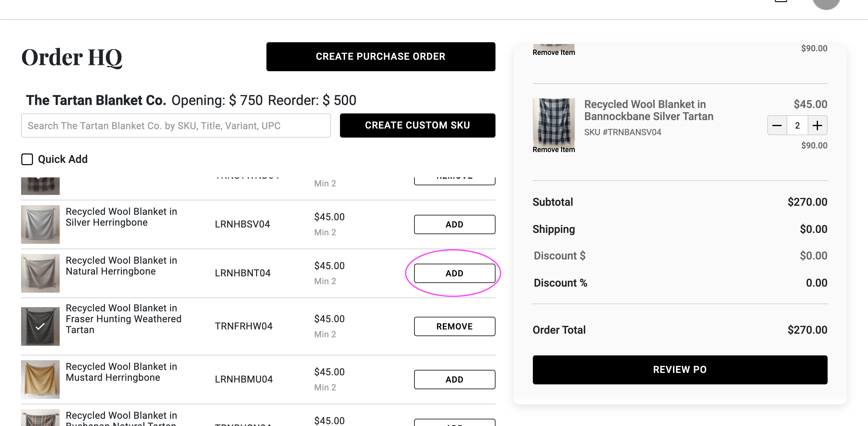
Task: Click Review PO button
Action: point(680,370)
